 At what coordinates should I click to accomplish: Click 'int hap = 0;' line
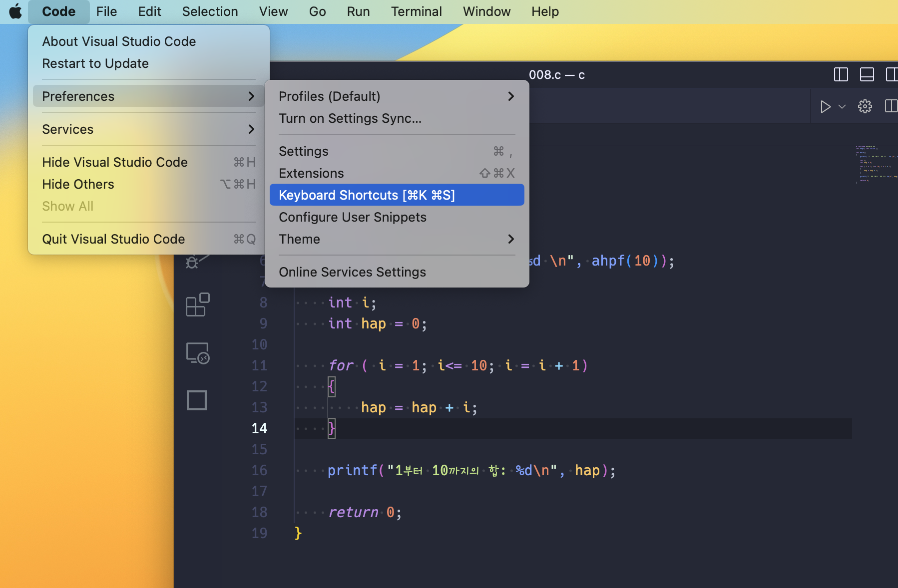[378, 323]
